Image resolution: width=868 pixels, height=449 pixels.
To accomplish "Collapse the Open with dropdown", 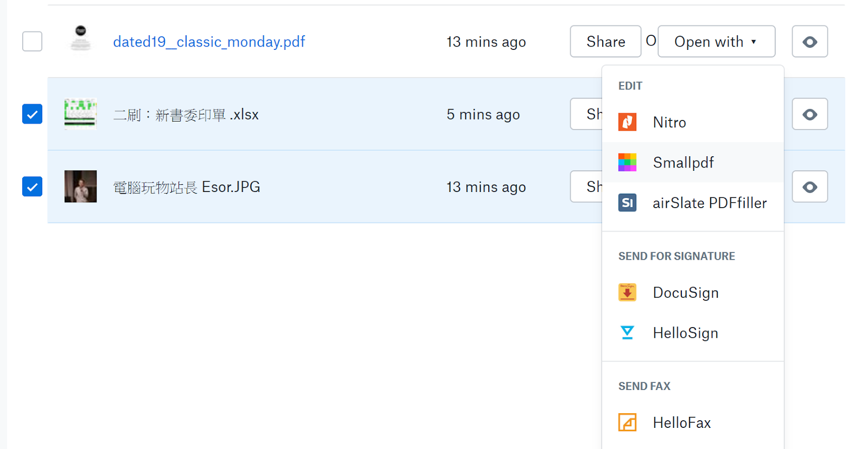I will point(716,42).
